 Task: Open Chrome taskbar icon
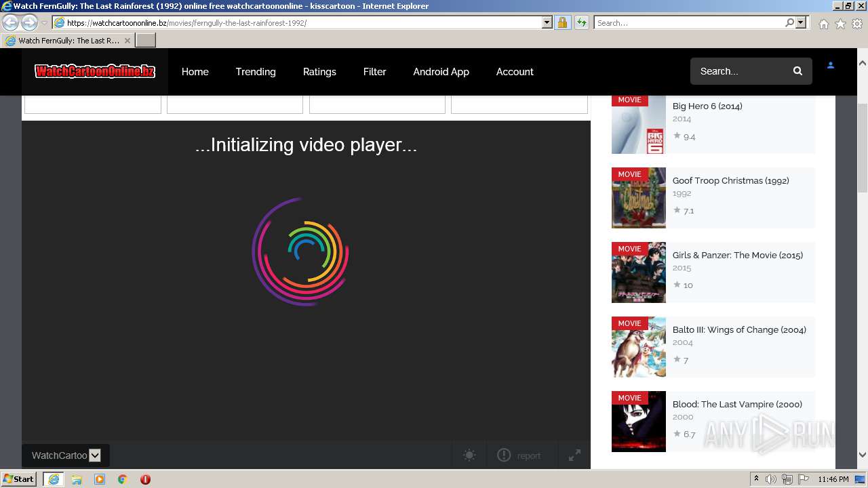click(x=122, y=479)
